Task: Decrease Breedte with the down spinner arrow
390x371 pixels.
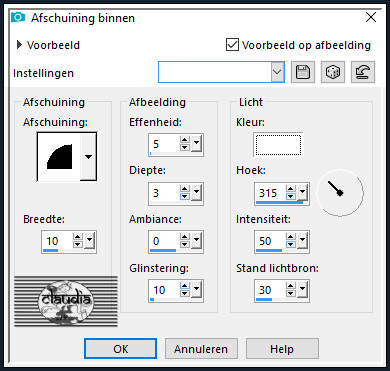Action: coord(78,244)
